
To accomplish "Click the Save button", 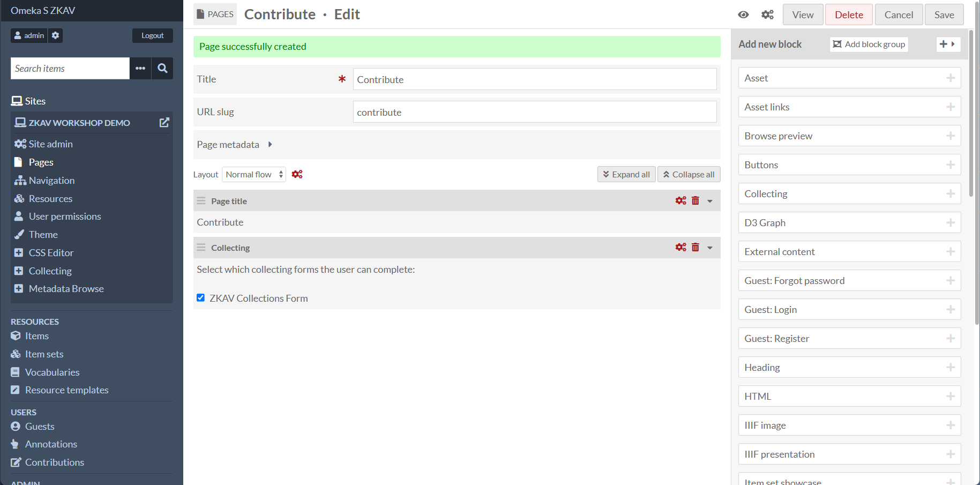I will tap(944, 14).
